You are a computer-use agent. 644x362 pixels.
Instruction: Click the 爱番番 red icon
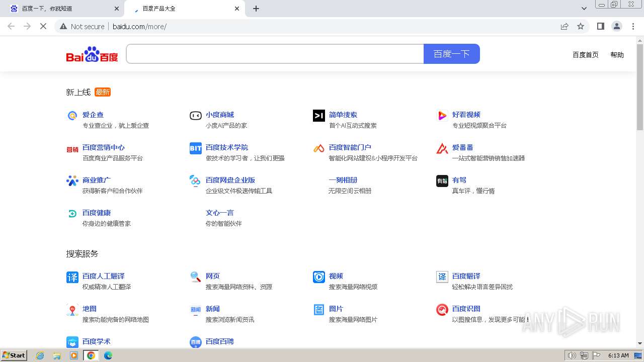click(x=442, y=148)
